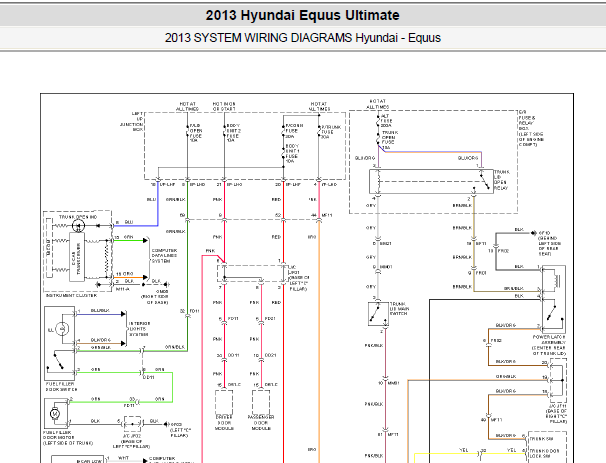
Task: Click the BLU/BLK wire label at fuel switch pin 1
Action: (100, 310)
